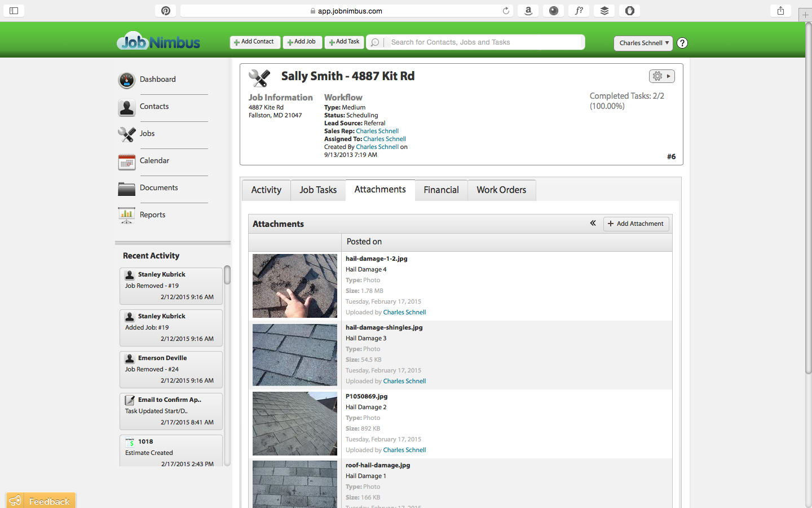Open the P1050869.jpg thumbnail
Screen dimensions: 812x508
[295, 423]
